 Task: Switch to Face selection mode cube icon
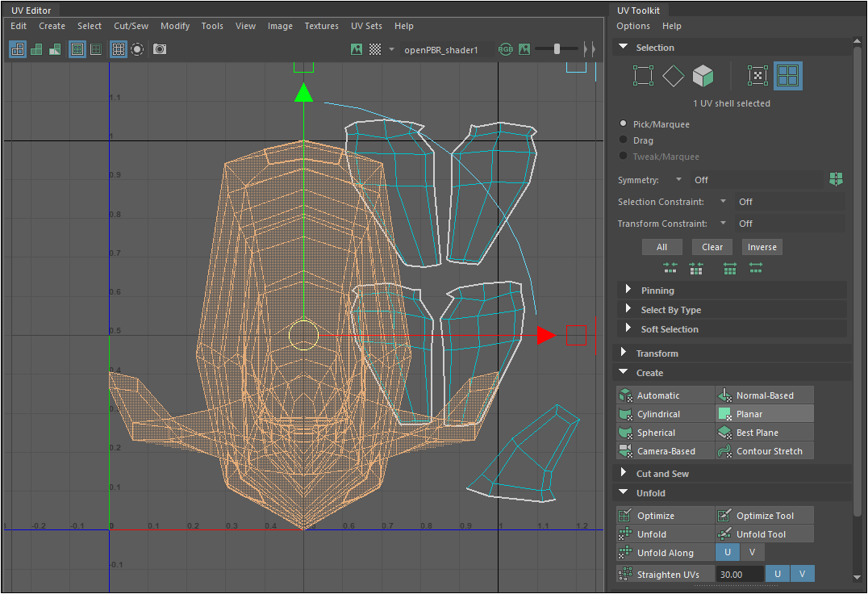click(x=703, y=76)
